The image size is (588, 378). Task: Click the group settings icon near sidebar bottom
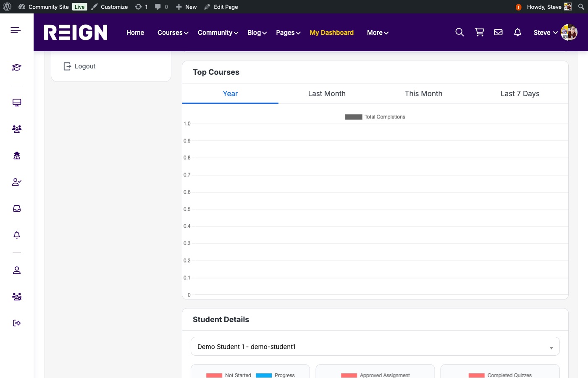16,297
